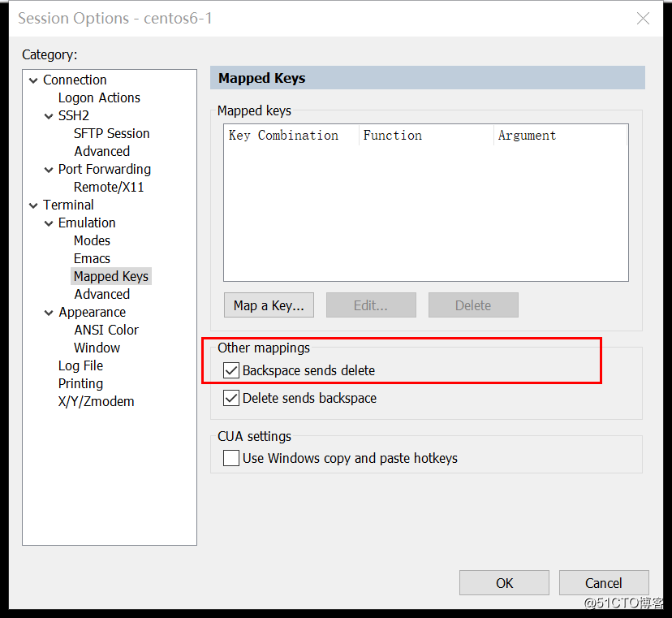Select Advanced under Emulation

click(101, 294)
